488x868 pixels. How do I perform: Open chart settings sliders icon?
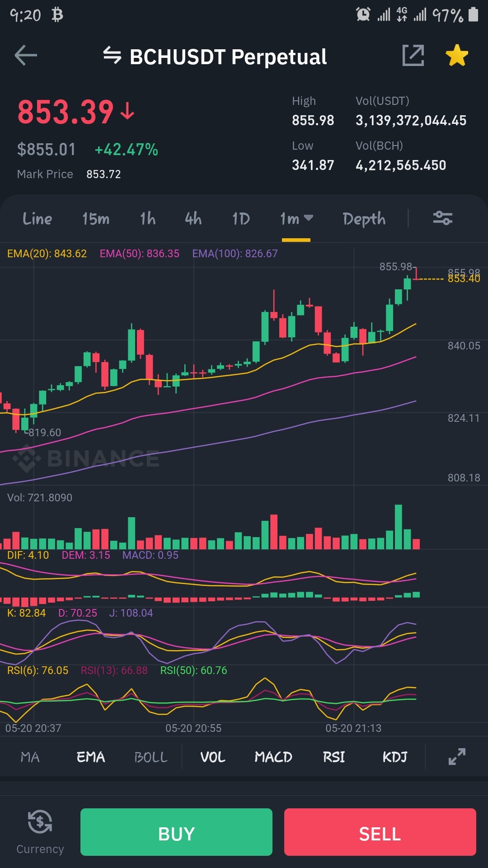443,218
